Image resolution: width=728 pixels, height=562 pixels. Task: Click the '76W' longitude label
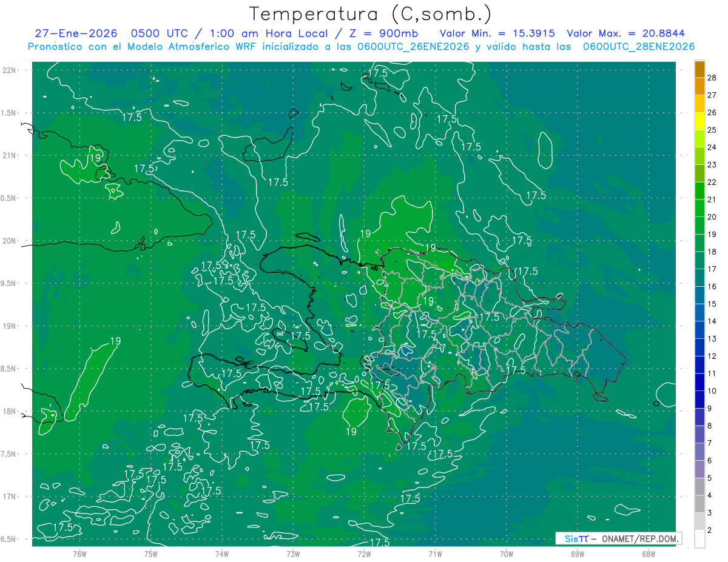click(79, 554)
